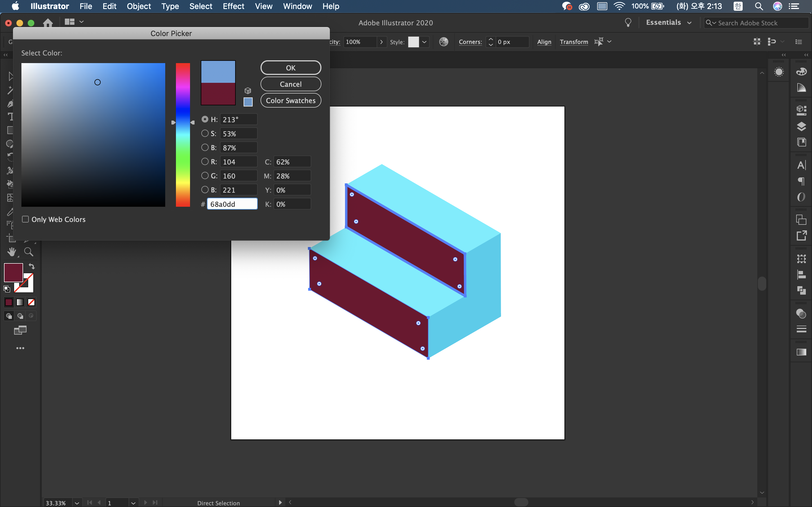Swap fill and stroke colors
Screen dimensions: 812x507
(32, 266)
